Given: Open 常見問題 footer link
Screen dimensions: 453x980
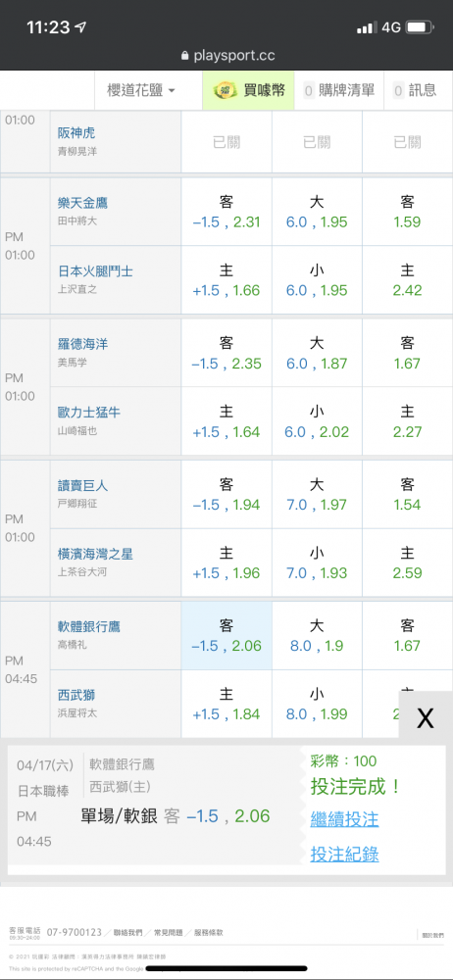Looking at the screenshot, I should tap(168, 933).
